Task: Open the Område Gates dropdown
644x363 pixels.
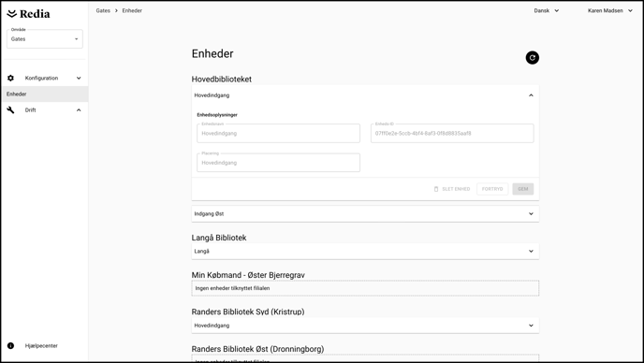Action: (45, 39)
